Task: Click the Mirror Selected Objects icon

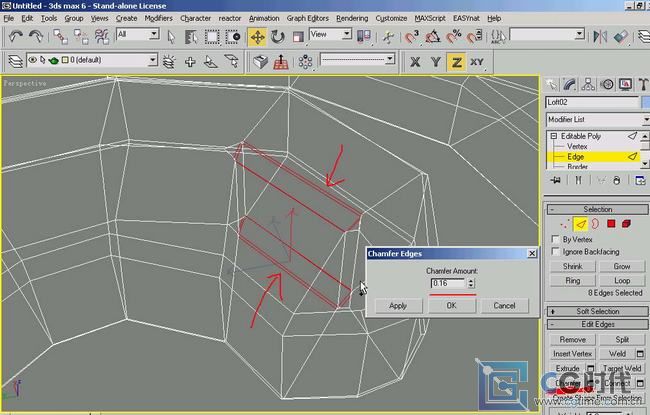Action: [x=600, y=36]
